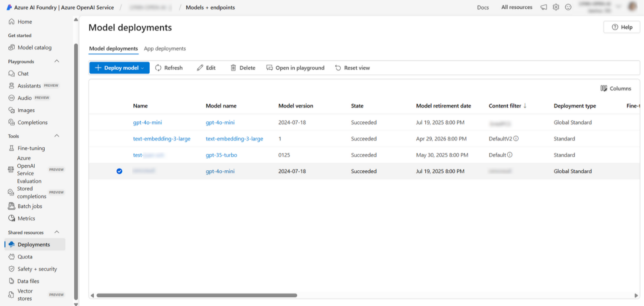Click the announcements megaphone icon

pos(544,7)
